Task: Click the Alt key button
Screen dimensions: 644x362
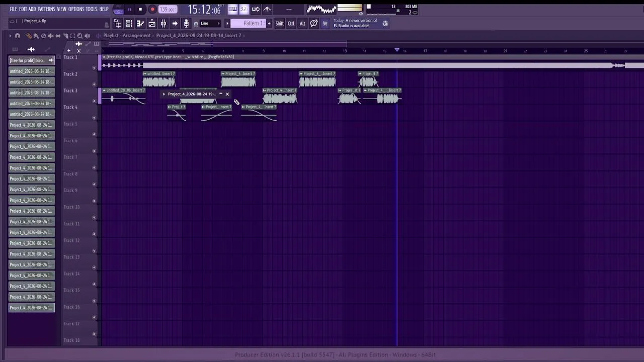Action: point(302,24)
